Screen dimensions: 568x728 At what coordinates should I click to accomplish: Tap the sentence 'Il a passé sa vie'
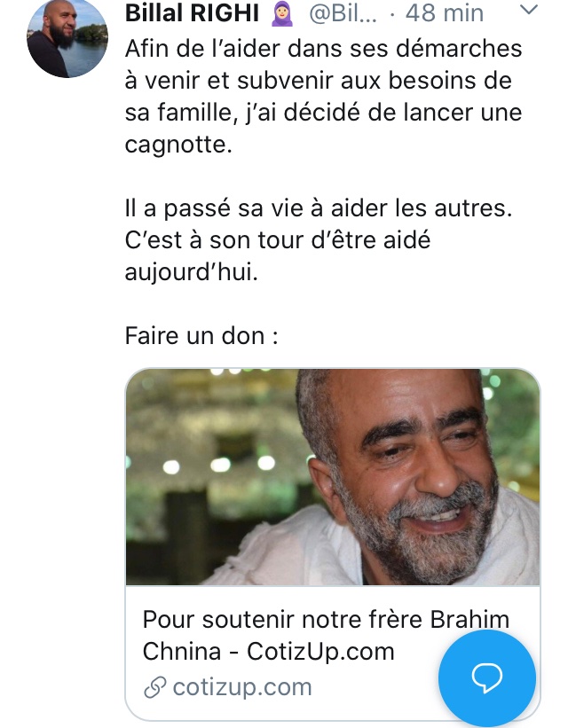click(x=319, y=208)
